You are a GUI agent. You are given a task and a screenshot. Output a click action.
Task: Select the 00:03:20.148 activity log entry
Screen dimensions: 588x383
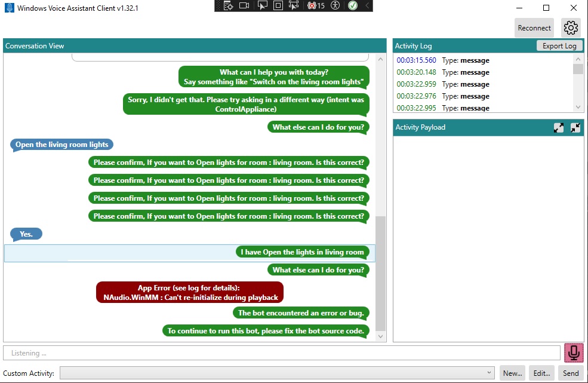(443, 72)
